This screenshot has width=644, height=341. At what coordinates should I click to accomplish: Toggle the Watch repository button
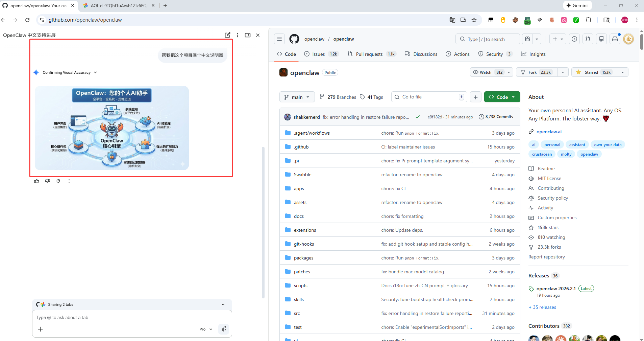(x=488, y=72)
